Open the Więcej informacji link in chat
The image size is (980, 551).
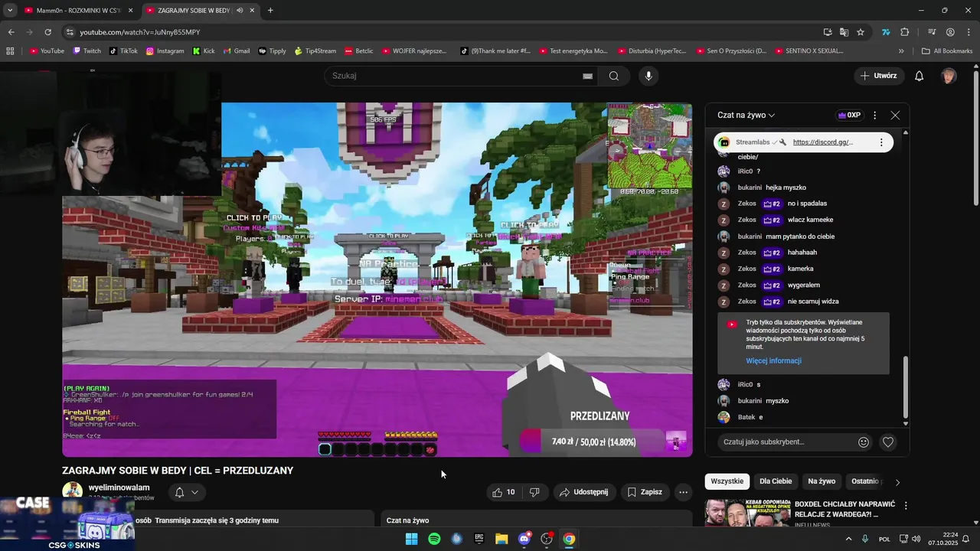pos(773,360)
